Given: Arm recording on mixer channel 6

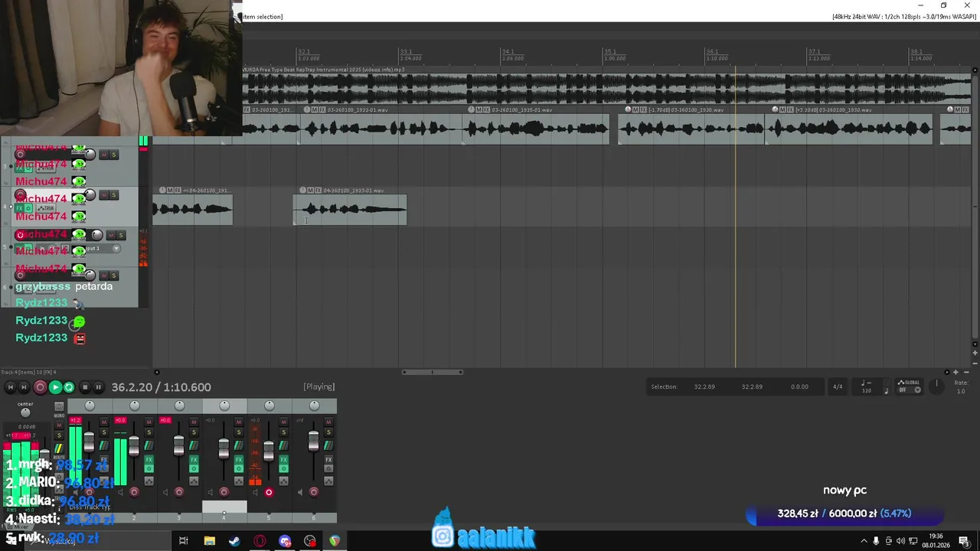Looking at the screenshot, I should 314,492.
